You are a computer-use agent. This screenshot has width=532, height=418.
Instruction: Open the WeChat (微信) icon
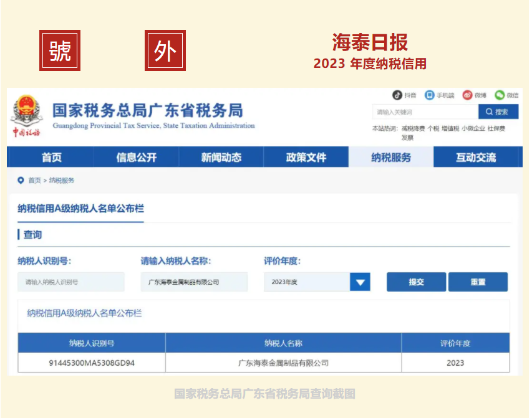(500, 95)
